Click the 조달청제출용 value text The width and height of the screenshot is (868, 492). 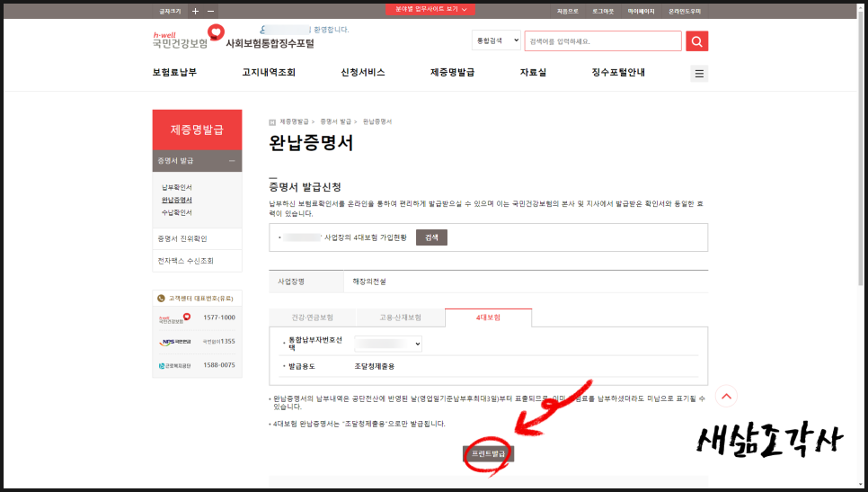pos(374,366)
